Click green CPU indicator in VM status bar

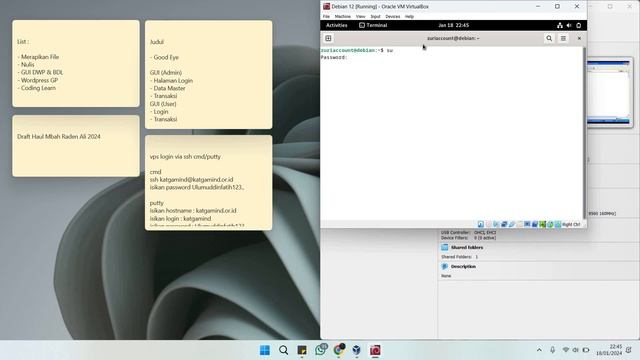542,224
